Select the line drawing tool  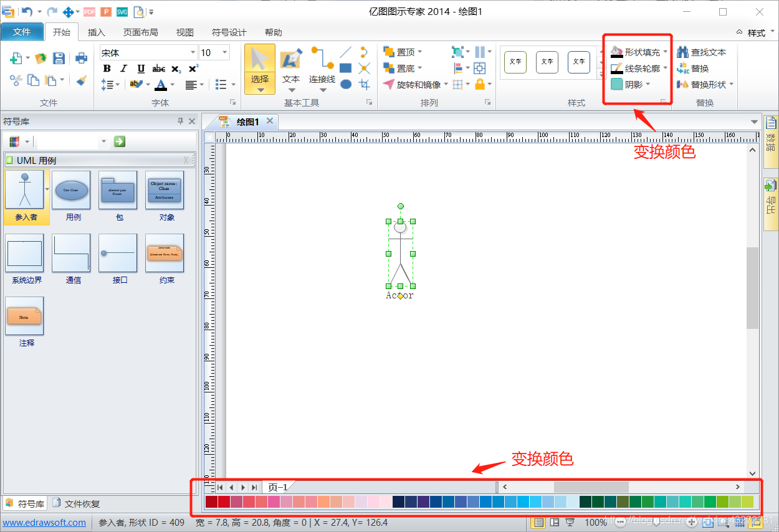[346, 52]
